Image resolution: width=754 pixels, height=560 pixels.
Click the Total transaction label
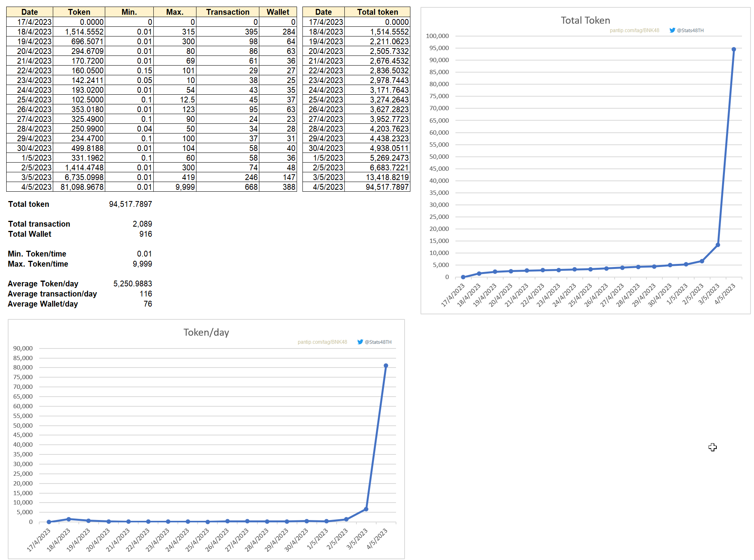39,224
